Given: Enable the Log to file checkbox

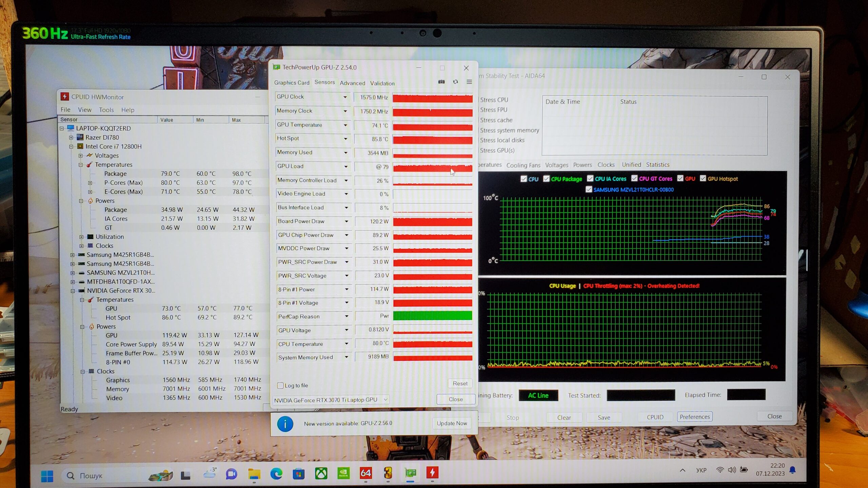Looking at the screenshot, I should pyautogui.click(x=280, y=385).
